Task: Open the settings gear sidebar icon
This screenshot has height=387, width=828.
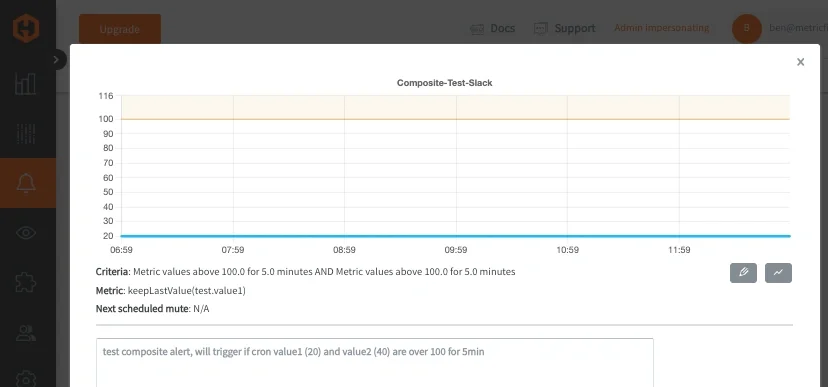Action: [x=26, y=379]
